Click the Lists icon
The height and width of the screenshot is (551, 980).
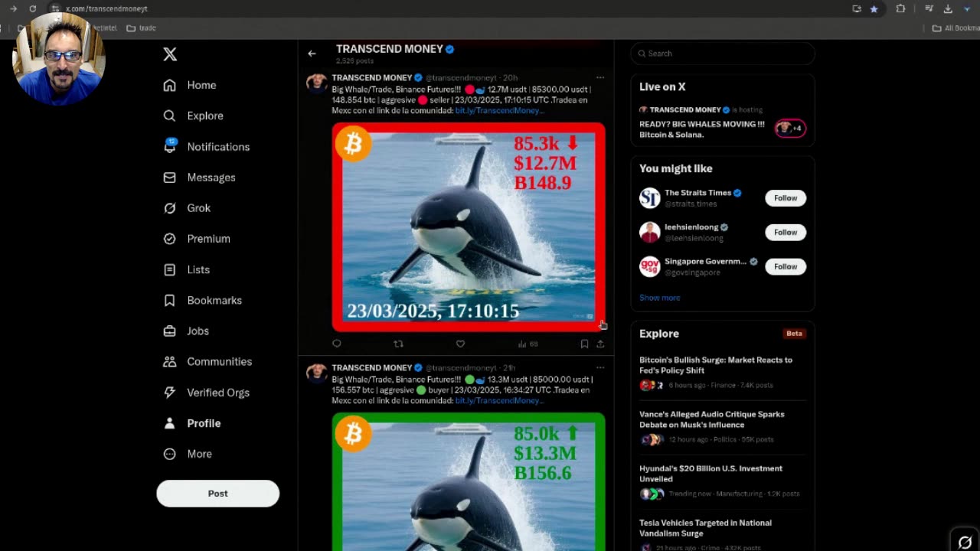tap(170, 269)
